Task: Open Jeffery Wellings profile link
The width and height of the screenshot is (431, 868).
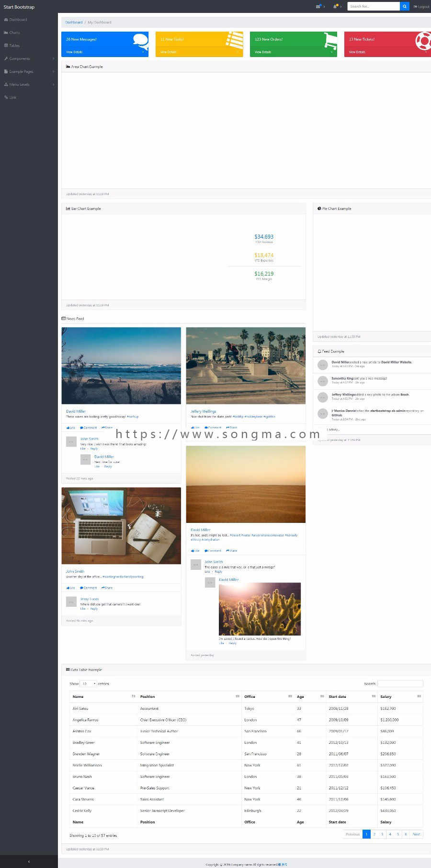Action: click(204, 411)
